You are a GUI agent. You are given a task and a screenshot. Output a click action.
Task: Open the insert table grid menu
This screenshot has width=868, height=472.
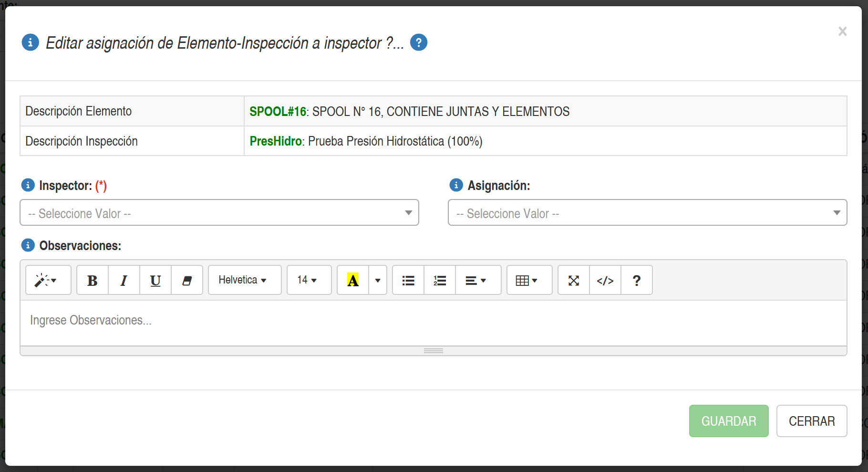click(529, 280)
